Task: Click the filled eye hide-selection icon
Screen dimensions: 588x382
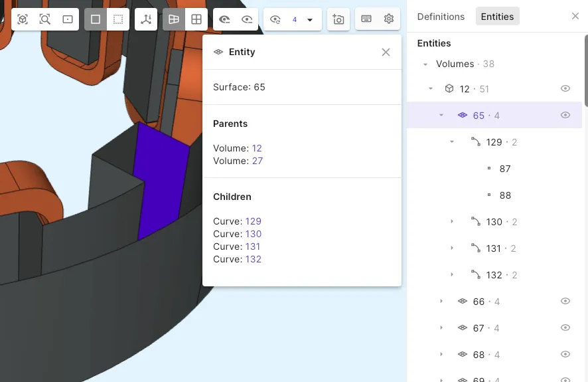Action: [224, 19]
